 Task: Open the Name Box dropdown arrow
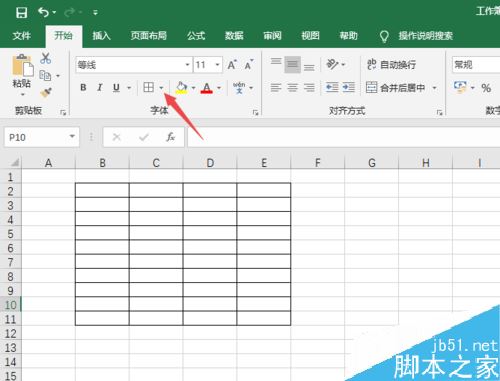[x=72, y=137]
